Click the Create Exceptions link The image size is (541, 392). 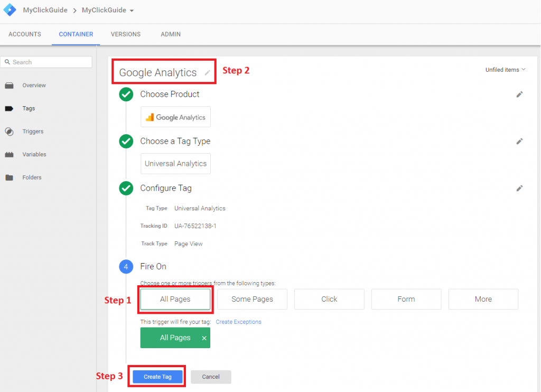point(238,322)
